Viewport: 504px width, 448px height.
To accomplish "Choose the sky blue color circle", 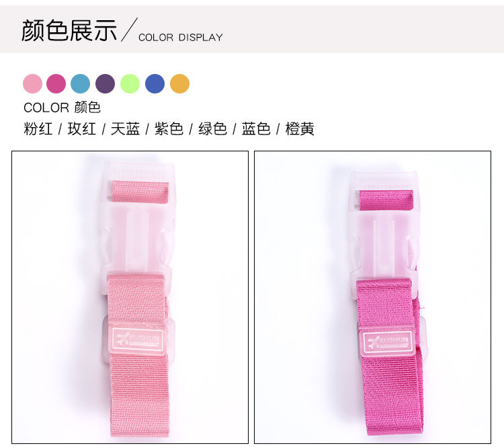I will [x=81, y=83].
